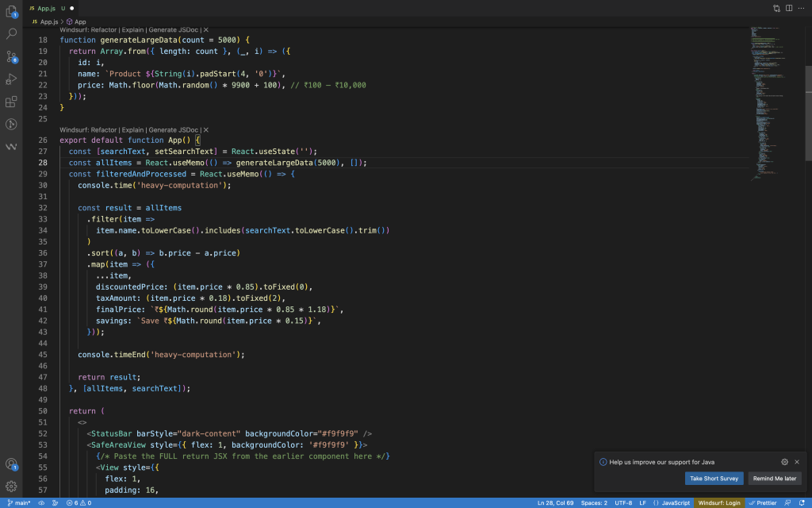Open the Windsurf panel icon
Image resolution: width=812 pixels, height=508 pixels.
pos(11,147)
